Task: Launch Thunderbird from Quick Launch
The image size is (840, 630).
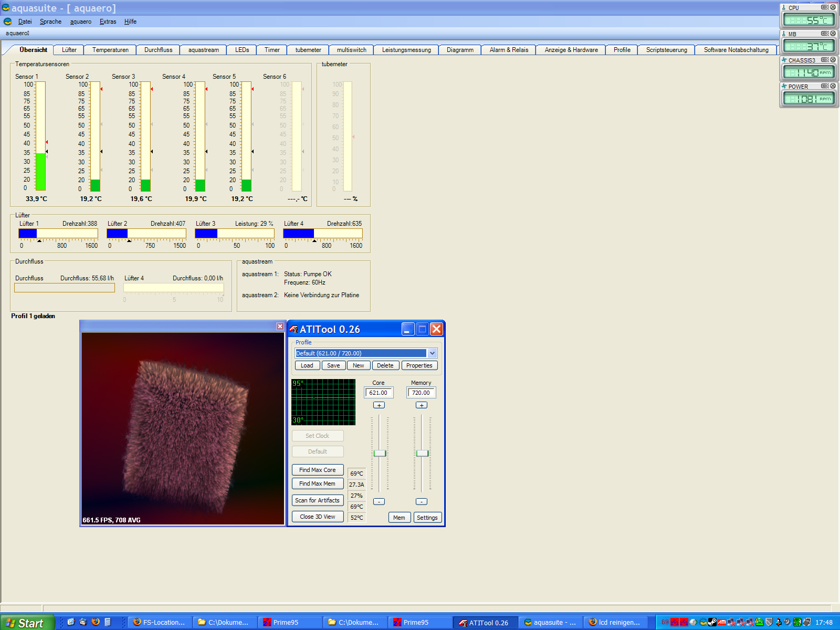Action: tap(83, 622)
